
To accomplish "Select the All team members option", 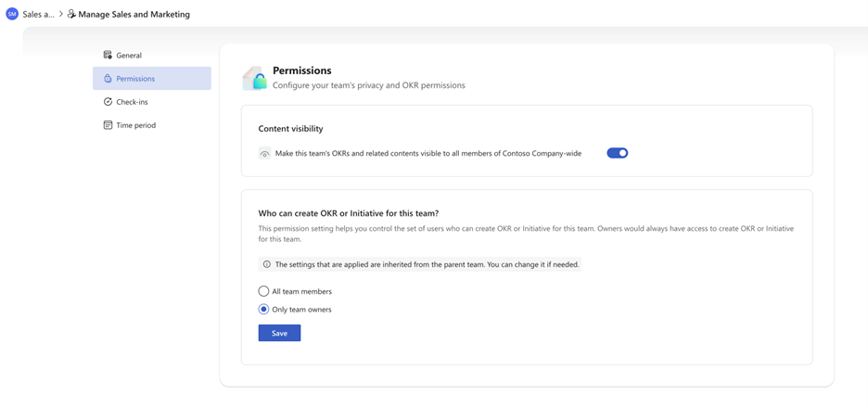I will [263, 291].
